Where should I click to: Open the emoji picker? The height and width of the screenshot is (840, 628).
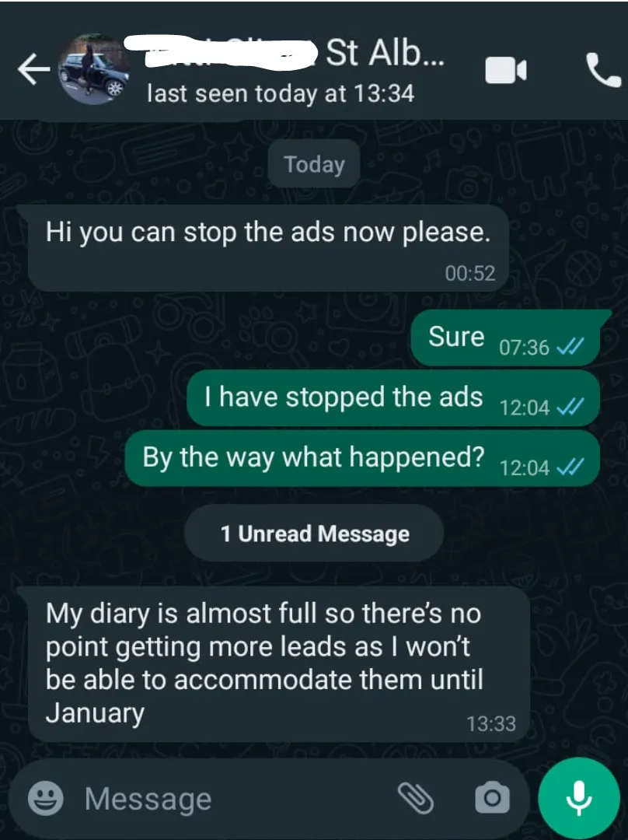pyautogui.click(x=46, y=798)
